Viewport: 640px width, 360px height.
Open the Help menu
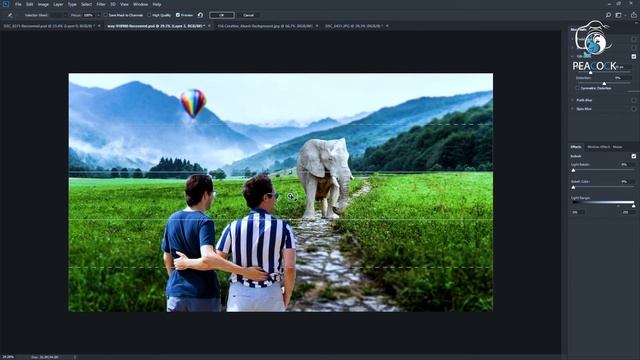157,4
